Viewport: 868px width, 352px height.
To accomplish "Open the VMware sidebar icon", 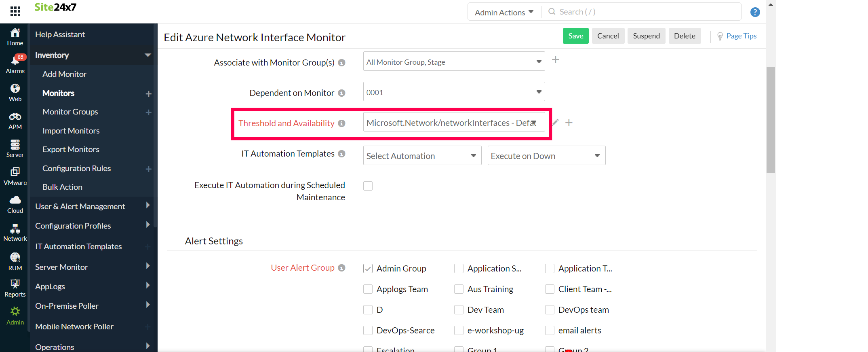I will [15, 172].
